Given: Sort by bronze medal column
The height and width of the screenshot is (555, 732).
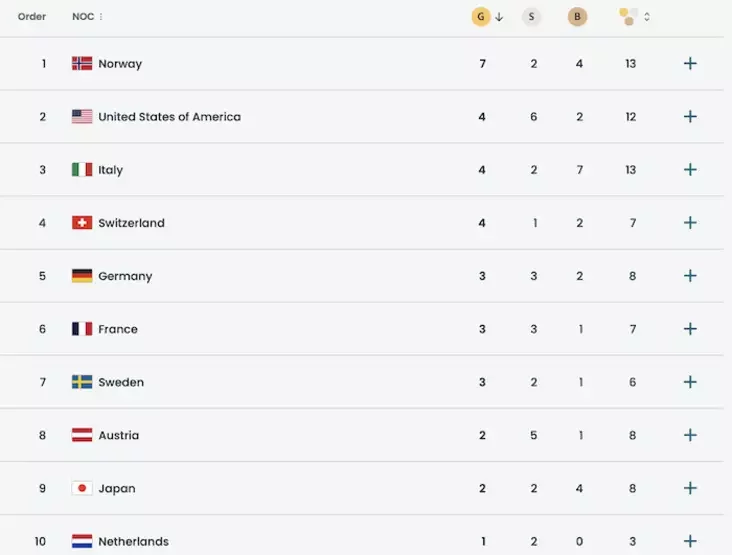Looking at the screenshot, I should (x=577, y=17).
